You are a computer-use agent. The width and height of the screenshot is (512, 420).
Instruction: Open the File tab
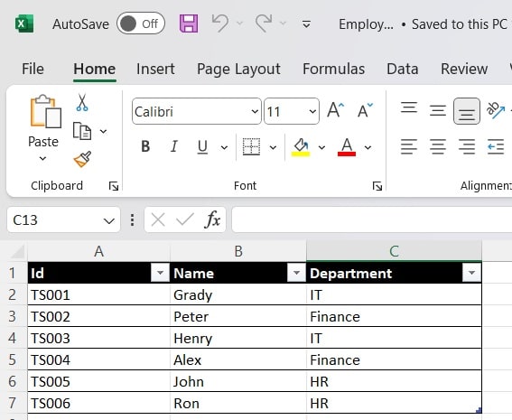coord(33,69)
